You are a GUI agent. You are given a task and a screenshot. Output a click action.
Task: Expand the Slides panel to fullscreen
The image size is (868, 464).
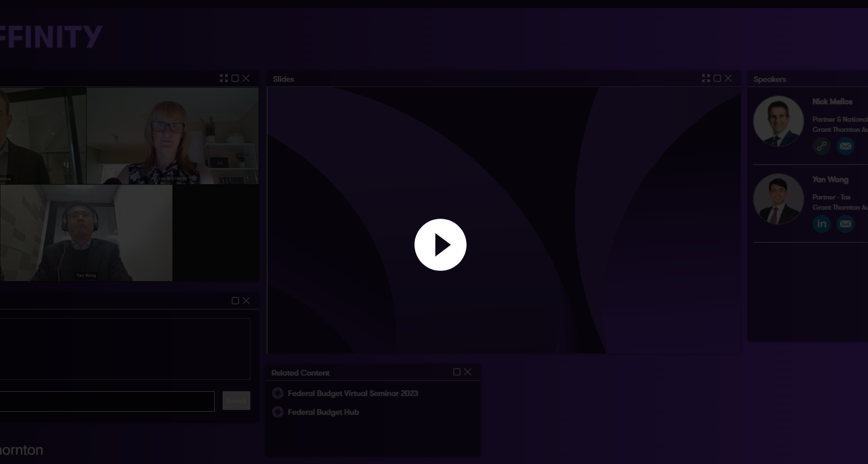(706, 78)
